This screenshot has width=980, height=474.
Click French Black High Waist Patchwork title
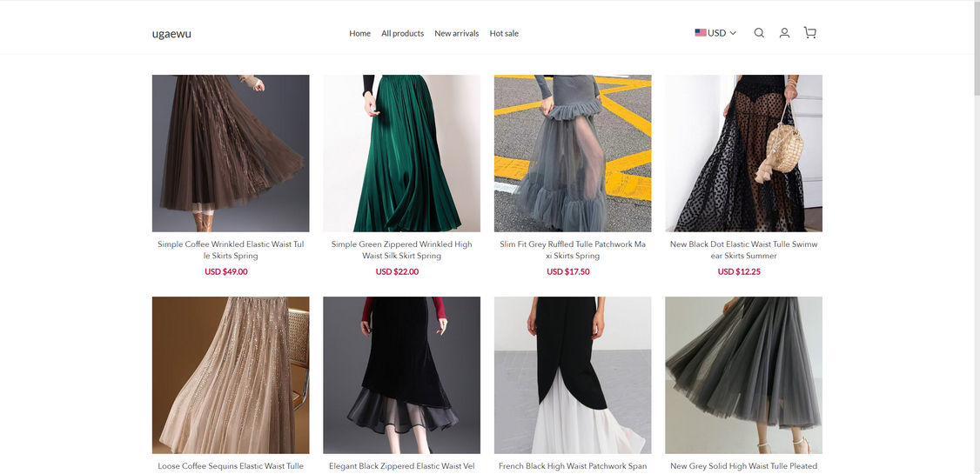(573, 466)
